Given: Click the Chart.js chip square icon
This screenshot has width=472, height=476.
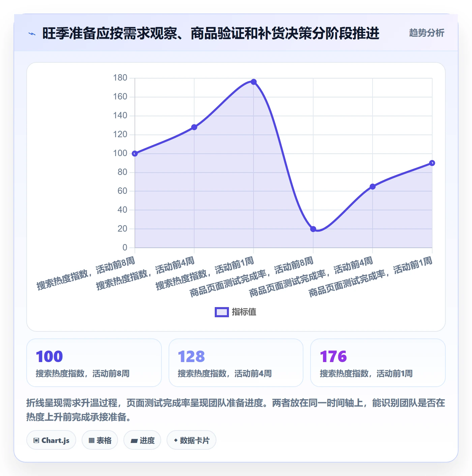Looking at the screenshot, I should [x=36, y=440].
